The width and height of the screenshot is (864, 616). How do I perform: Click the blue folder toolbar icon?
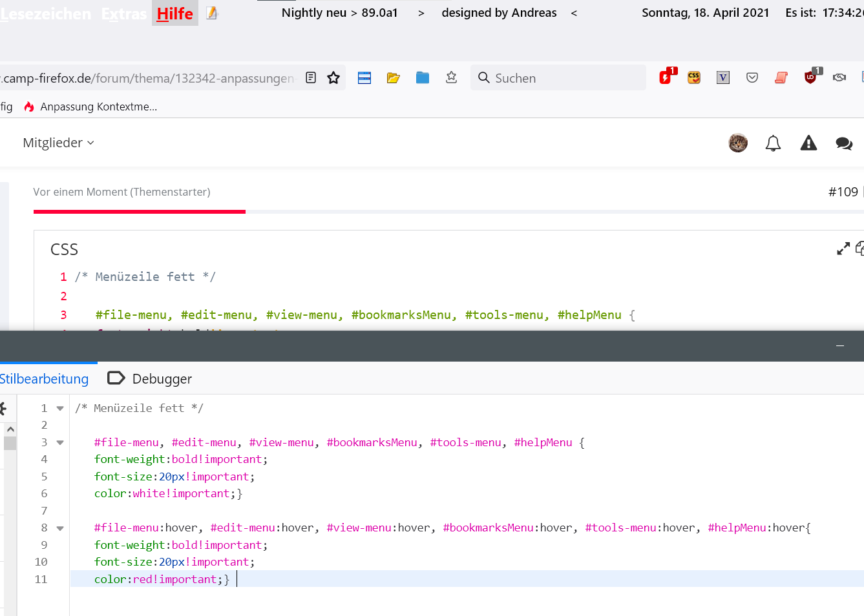click(423, 78)
